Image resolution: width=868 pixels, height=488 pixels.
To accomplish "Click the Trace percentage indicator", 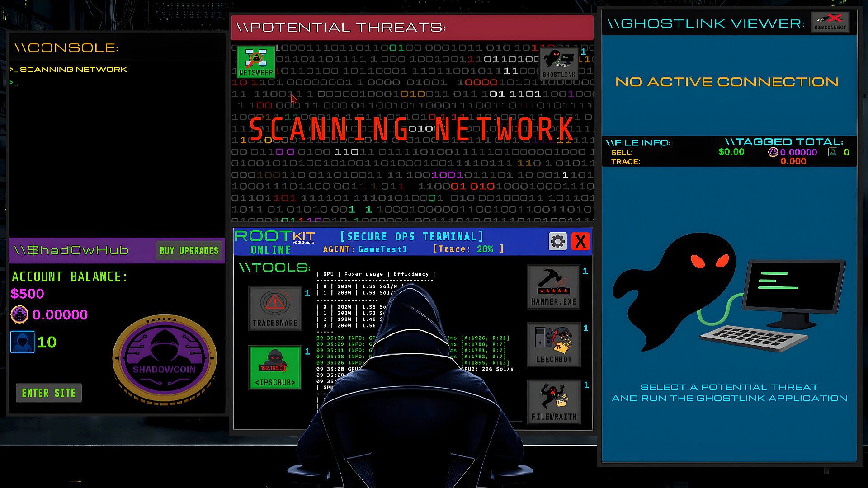I will point(468,249).
